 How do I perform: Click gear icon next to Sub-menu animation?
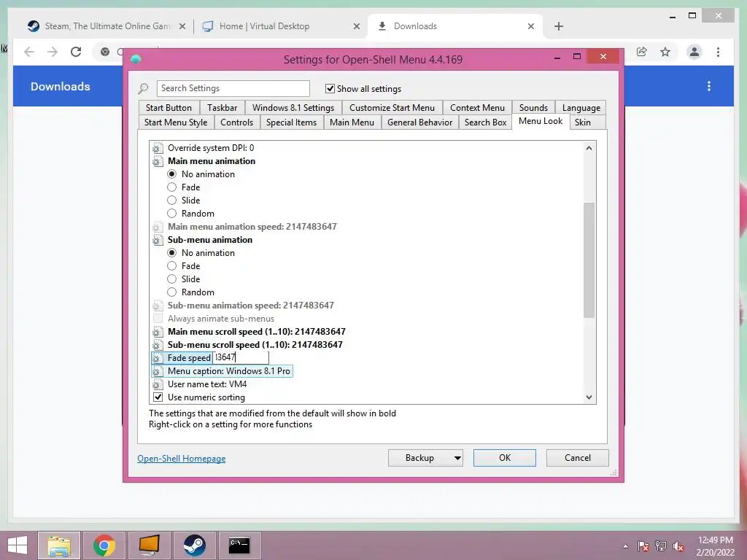pos(158,240)
